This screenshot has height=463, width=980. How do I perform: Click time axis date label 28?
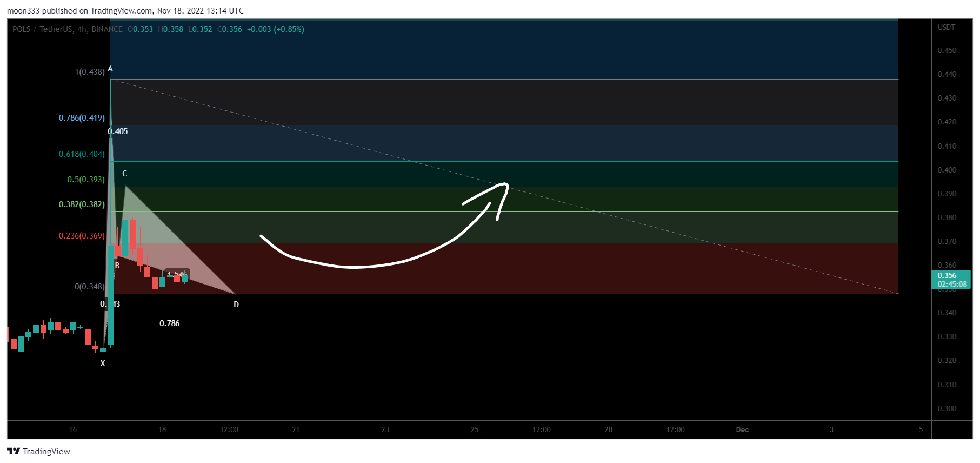coord(609,429)
